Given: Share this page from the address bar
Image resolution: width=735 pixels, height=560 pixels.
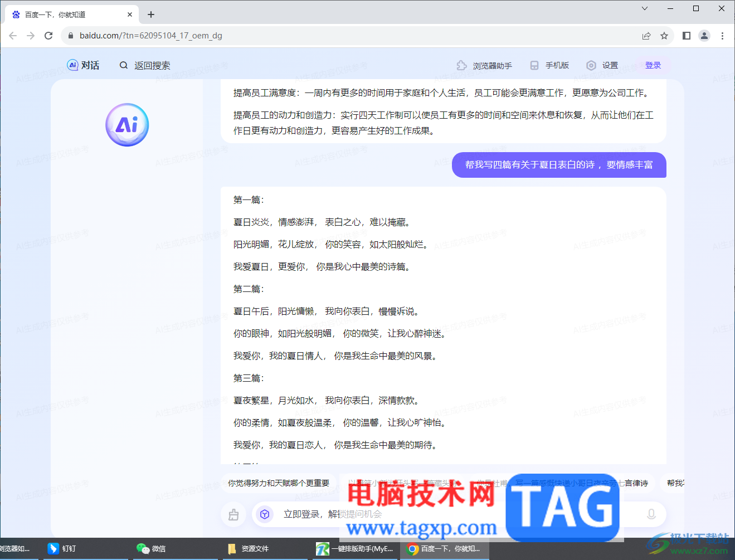Looking at the screenshot, I should point(646,36).
